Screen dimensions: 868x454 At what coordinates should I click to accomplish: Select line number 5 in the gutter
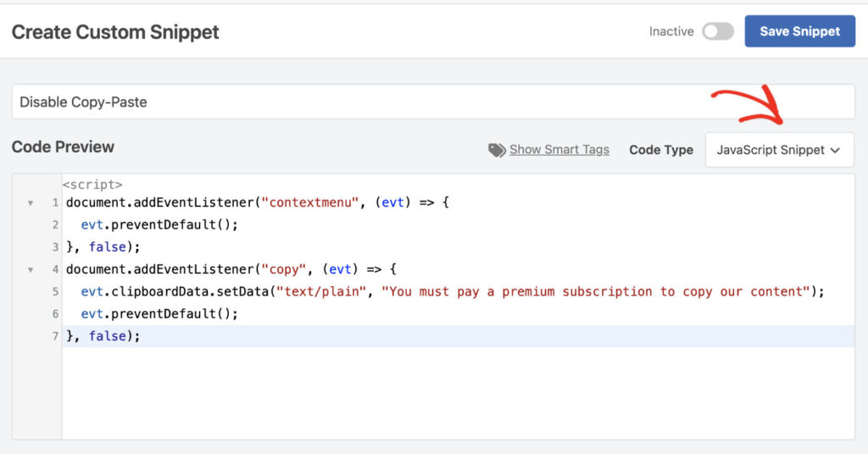pos(55,291)
